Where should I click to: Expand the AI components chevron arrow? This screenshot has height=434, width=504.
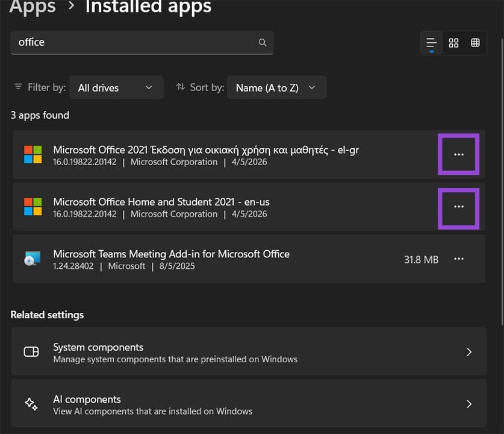469,404
